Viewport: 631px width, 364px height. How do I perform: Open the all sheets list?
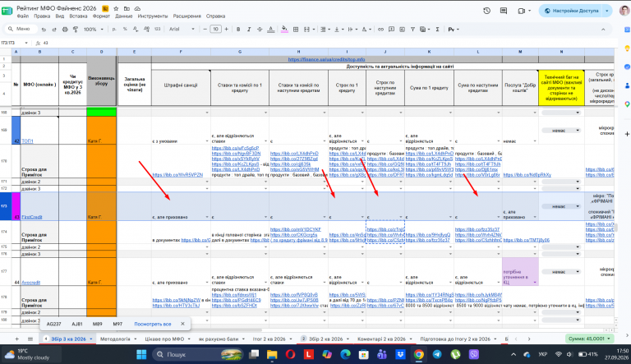pos(30,339)
